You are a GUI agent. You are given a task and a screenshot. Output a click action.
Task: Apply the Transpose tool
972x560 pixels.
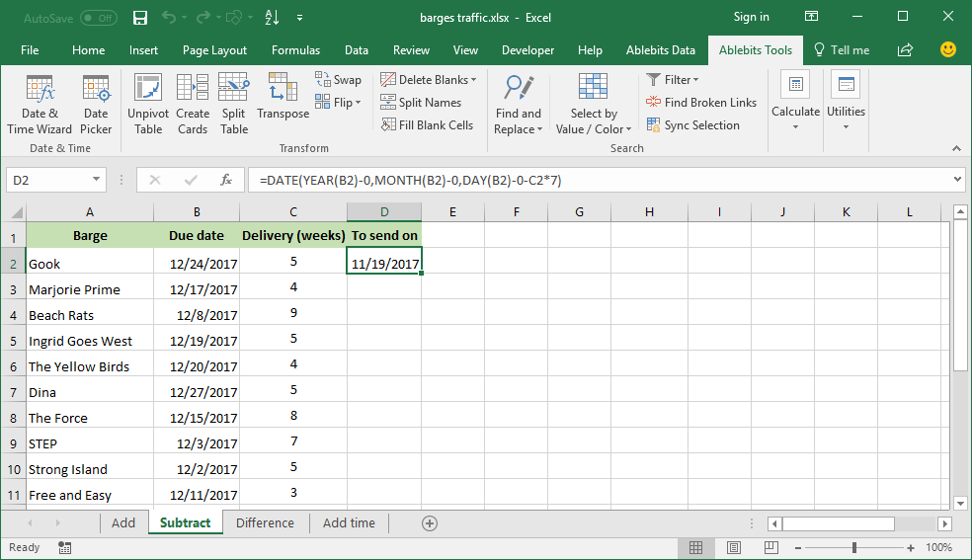tap(283, 97)
